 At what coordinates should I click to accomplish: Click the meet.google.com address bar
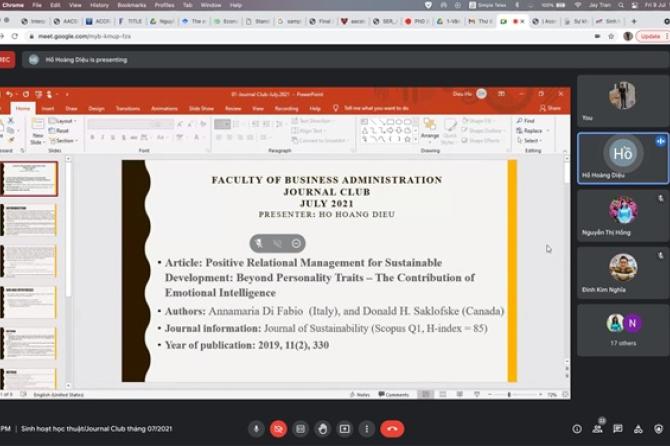pos(300,36)
